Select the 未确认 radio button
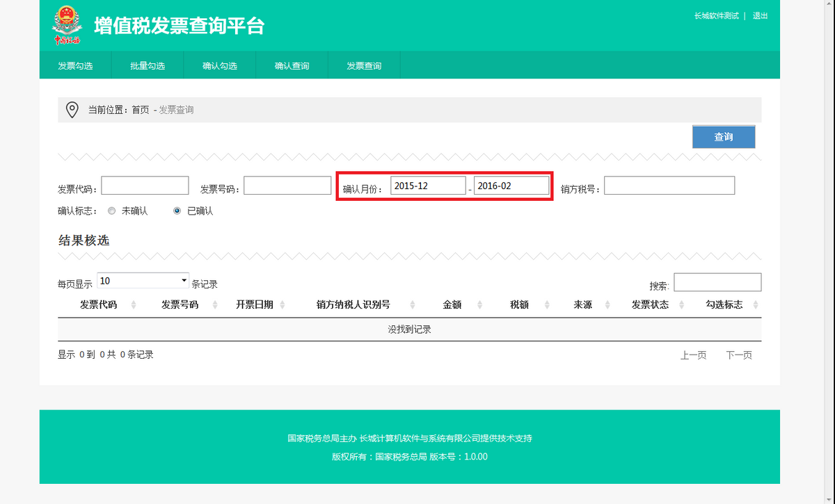The width and height of the screenshot is (835, 504). 111,211
